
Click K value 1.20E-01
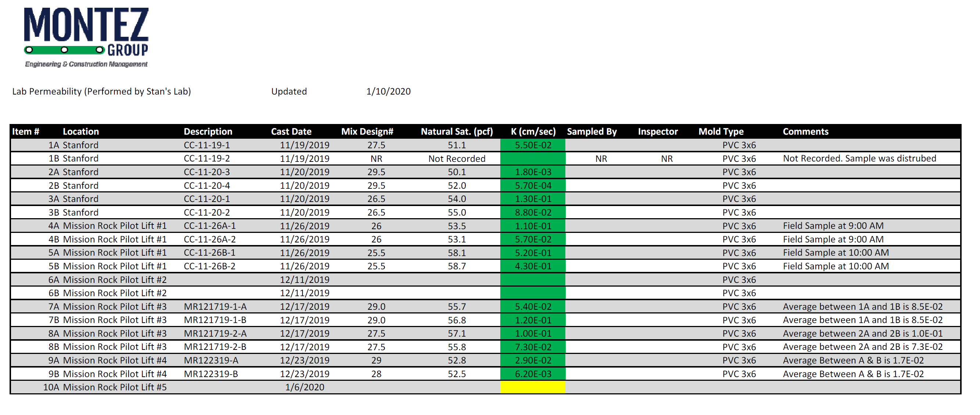[533, 320]
